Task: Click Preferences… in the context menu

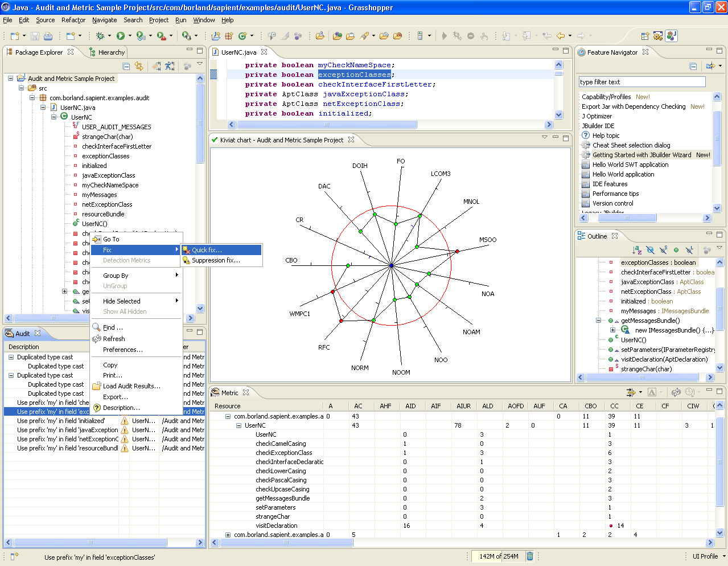Action: (122, 350)
